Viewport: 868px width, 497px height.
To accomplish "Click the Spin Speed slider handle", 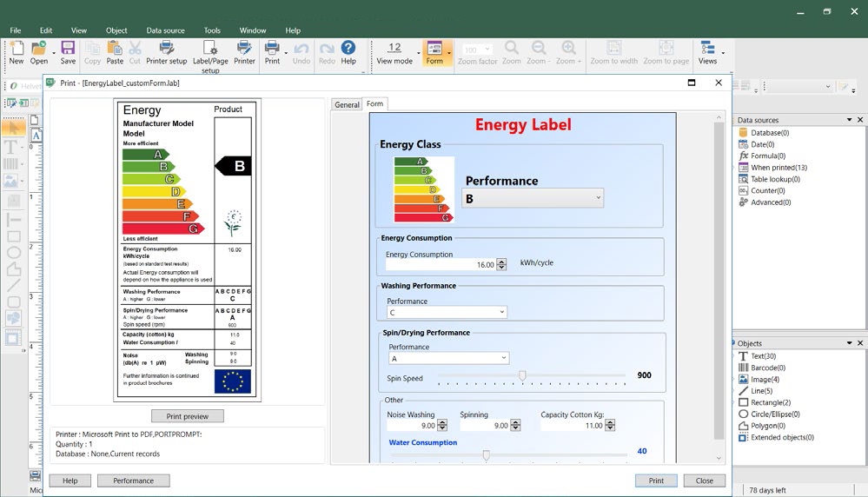I will point(522,376).
